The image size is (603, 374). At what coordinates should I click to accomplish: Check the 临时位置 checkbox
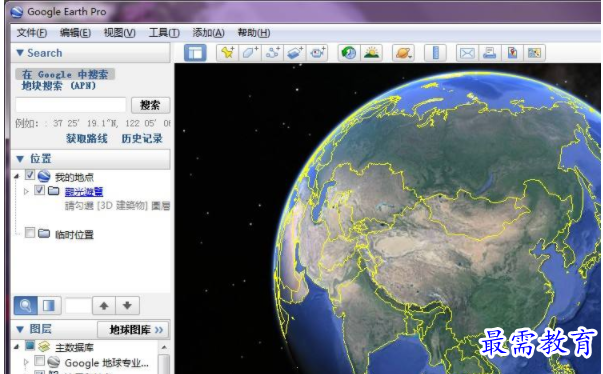(x=30, y=233)
